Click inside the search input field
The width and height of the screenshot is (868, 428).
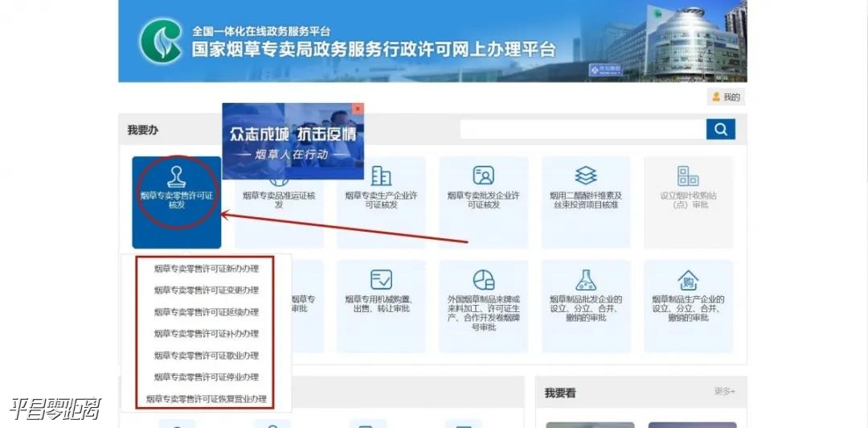click(x=583, y=130)
